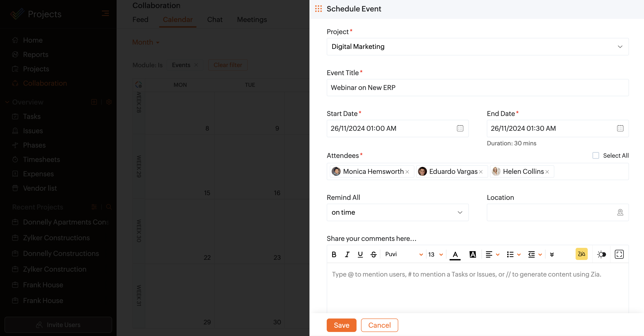Expand editor to fullscreen mode
This screenshot has width=644, height=336.
pyautogui.click(x=619, y=254)
